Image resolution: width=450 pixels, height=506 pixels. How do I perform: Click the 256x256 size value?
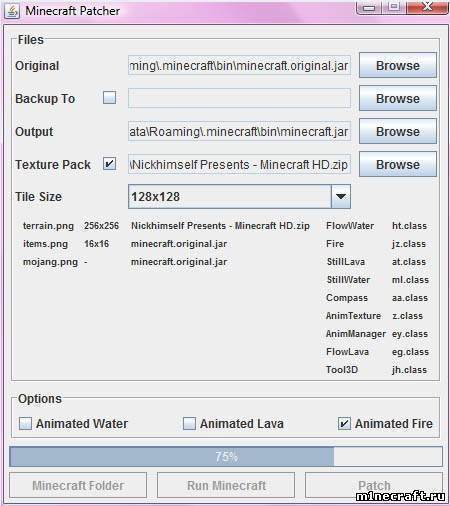click(101, 226)
